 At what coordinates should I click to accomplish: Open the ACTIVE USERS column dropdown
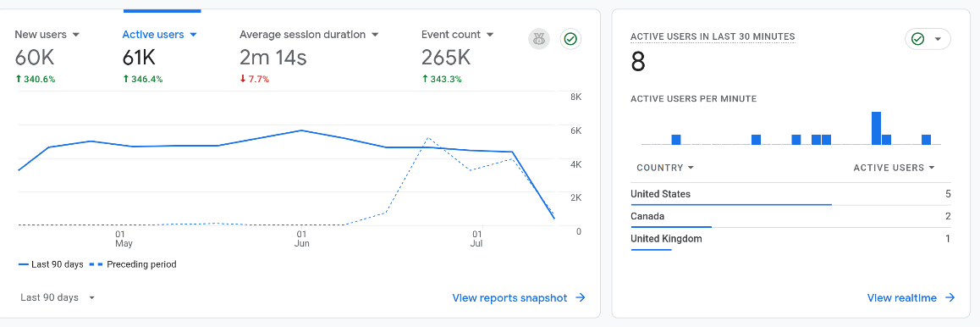[x=894, y=168]
